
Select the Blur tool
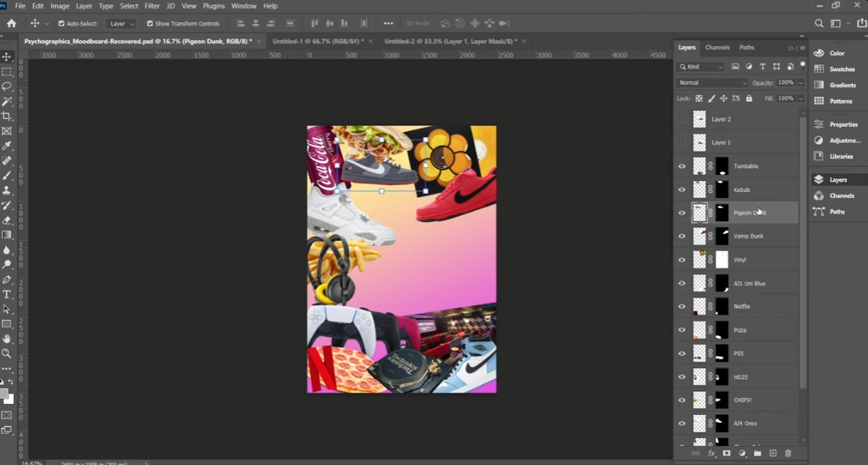point(7,250)
